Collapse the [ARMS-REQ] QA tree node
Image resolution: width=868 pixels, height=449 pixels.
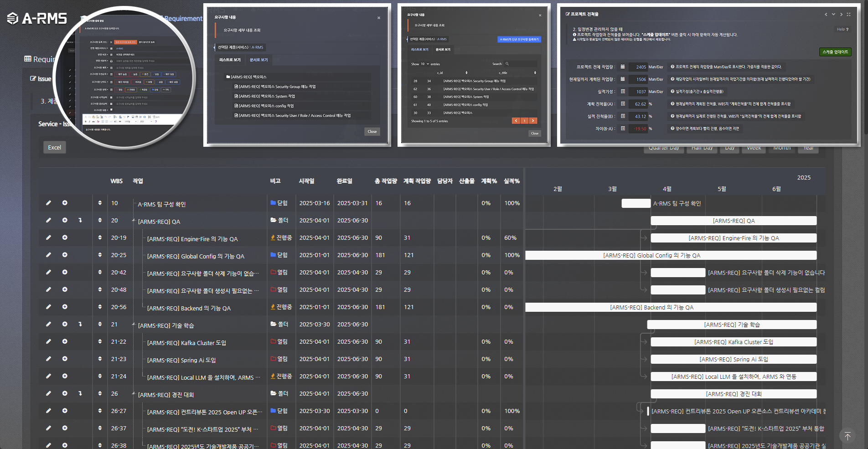coord(134,221)
